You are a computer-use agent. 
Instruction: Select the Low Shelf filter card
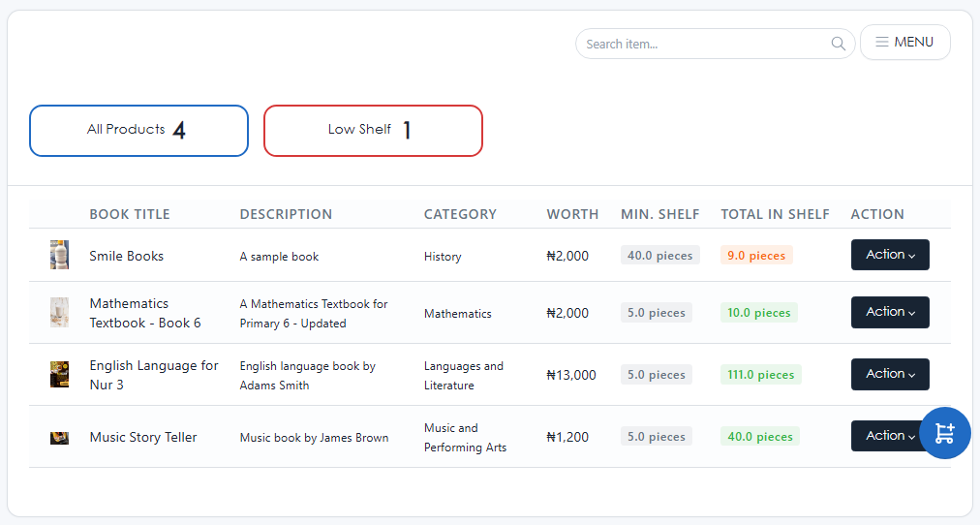(x=373, y=131)
